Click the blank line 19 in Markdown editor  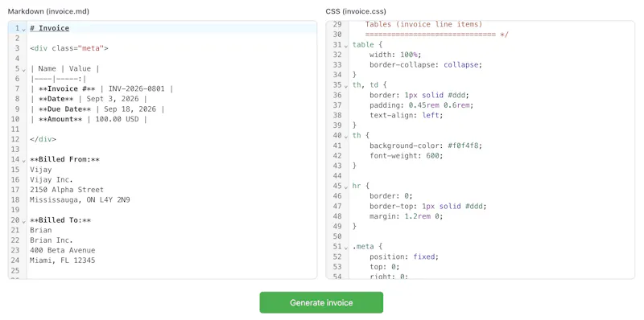[171, 210]
